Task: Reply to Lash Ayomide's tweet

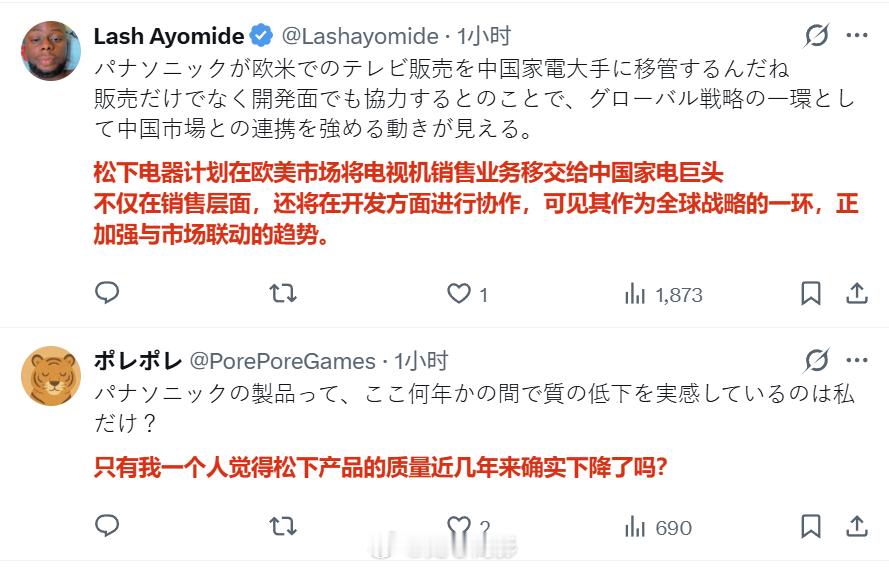Action: [x=107, y=293]
